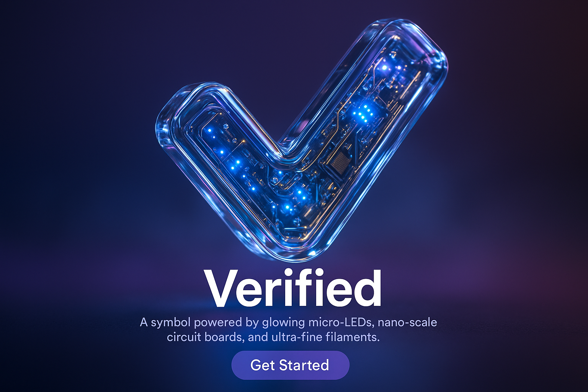The width and height of the screenshot is (588, 392).
Task: Click the glowing glass checkmark graphic
Action: point(301,140)
